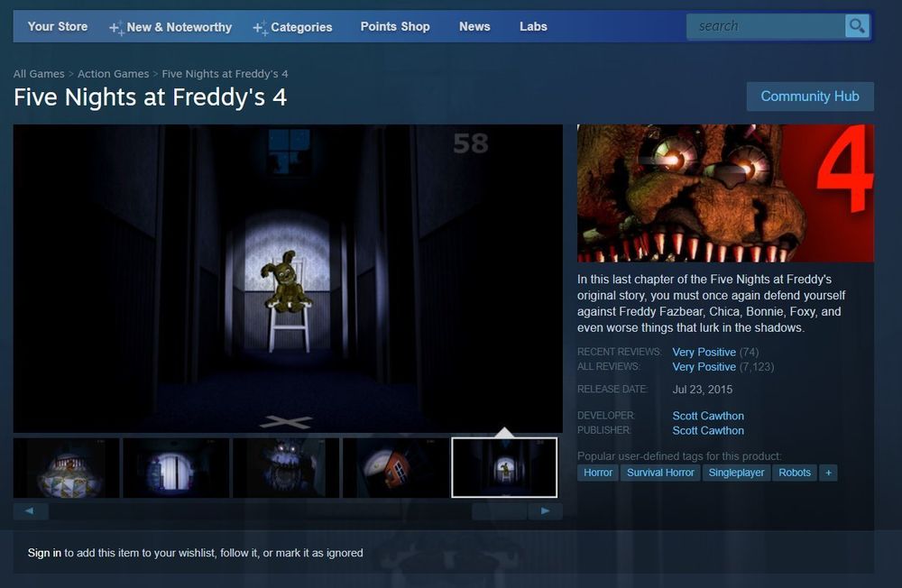Select the Robots tag
The height and width of the screenshot is (588, 902).
(x=795, y=473)
